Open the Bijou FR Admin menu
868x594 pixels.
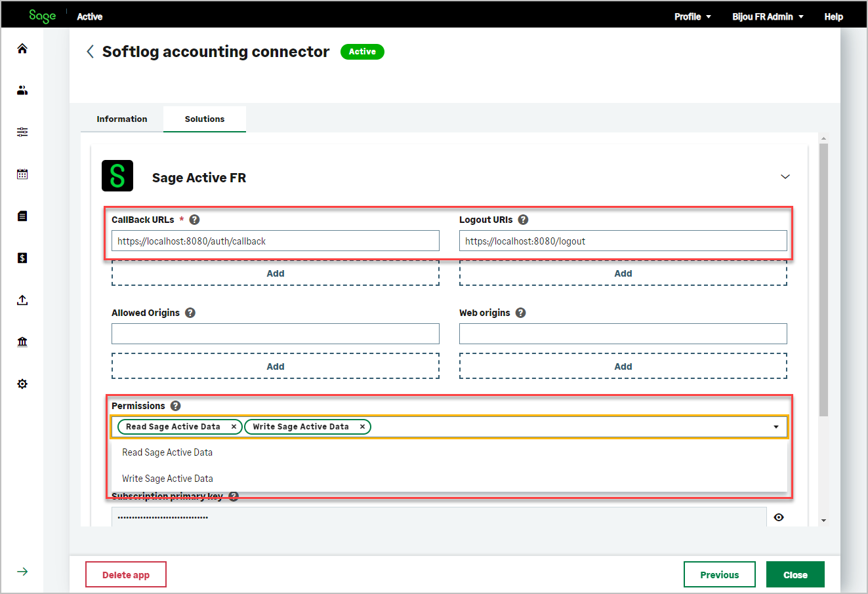(x=768, y=16)
